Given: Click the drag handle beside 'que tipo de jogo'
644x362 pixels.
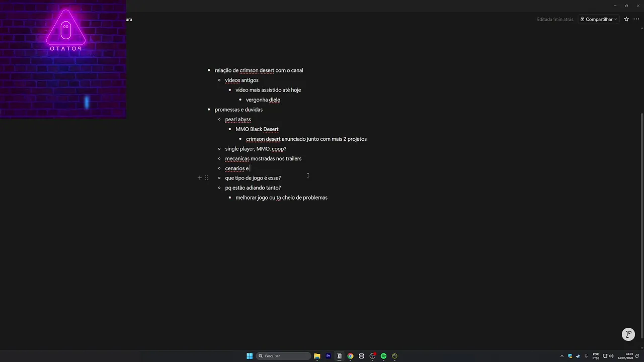Looking at the screenshot, I should click(x=206, y=178).
